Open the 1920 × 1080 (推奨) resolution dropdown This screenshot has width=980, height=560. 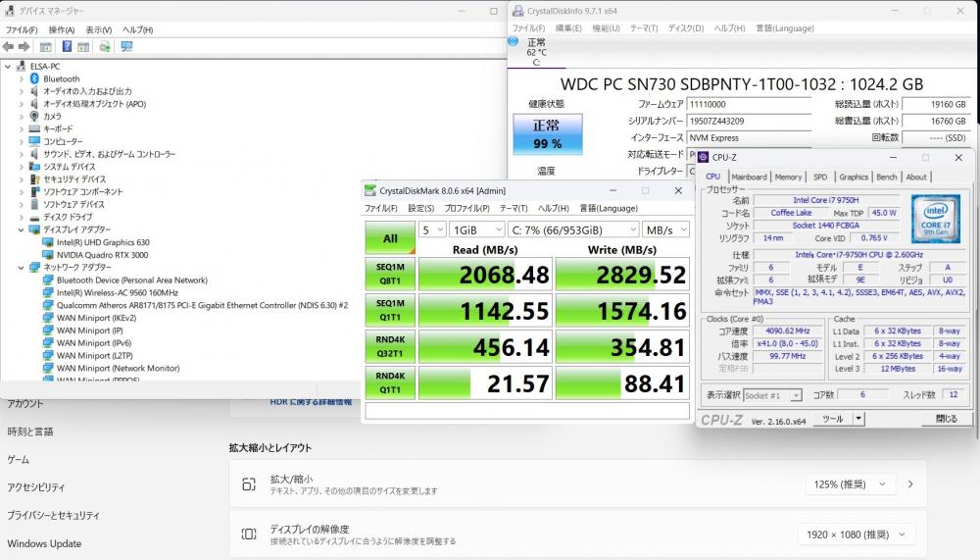click(856, 535)
